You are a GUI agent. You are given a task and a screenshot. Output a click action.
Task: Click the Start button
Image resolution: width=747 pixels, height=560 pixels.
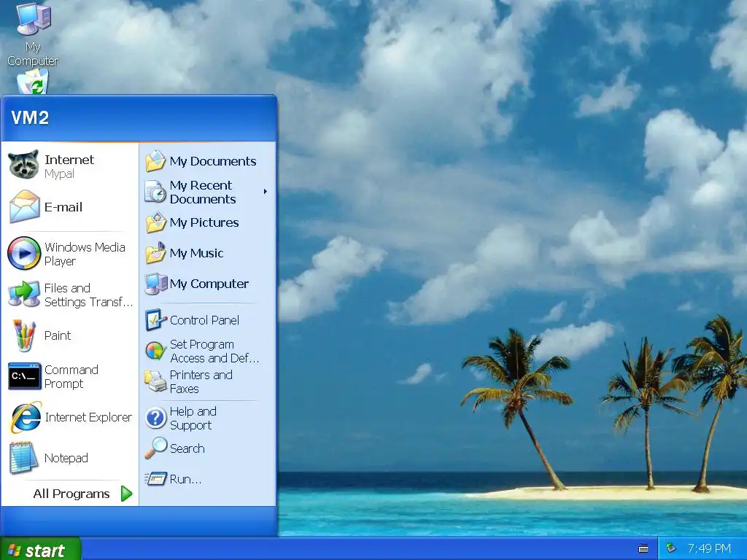click(x=40, y=549)
